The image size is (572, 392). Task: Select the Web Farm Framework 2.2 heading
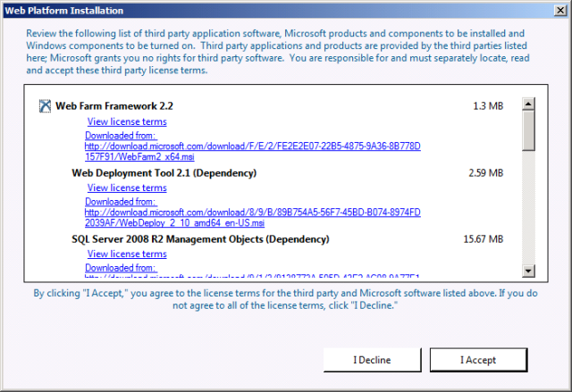[x=114, y=105]
